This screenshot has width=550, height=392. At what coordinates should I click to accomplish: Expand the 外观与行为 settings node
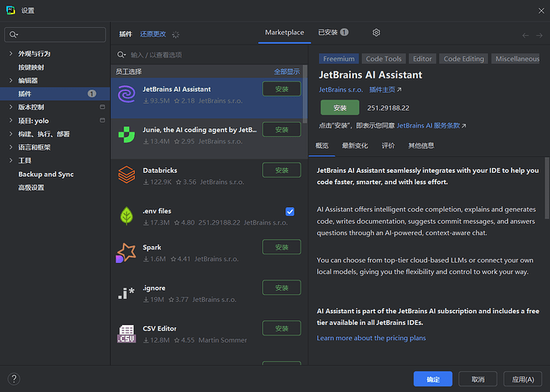pyautogui.click(x=10, y=53)
